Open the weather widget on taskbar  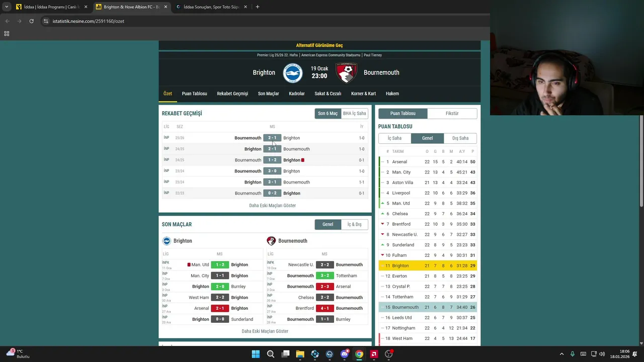pos(18,353)
